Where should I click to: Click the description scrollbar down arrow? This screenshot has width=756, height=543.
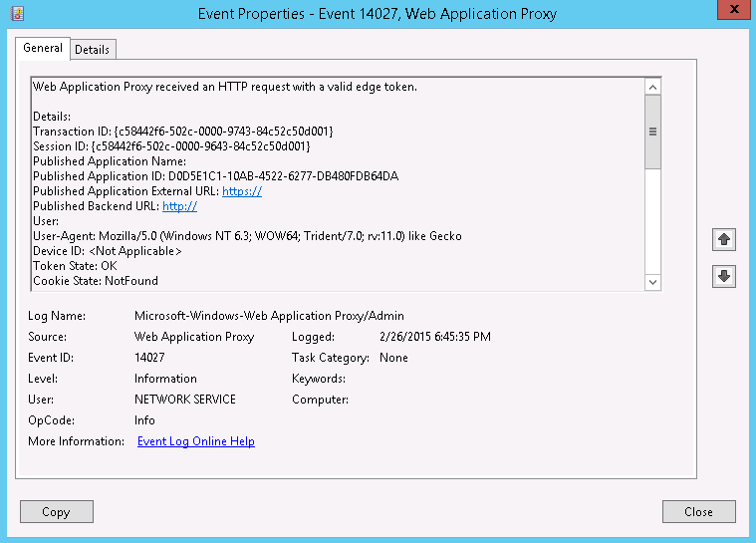(652, 282)
